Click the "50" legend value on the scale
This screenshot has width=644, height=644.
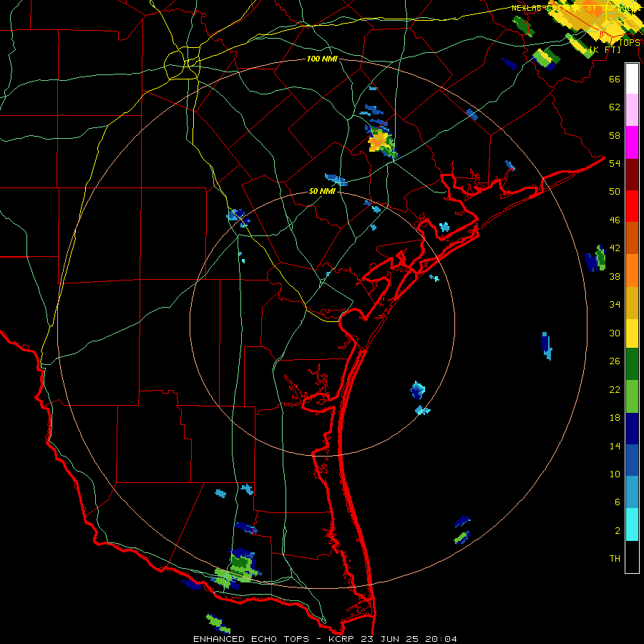[615, 191]
